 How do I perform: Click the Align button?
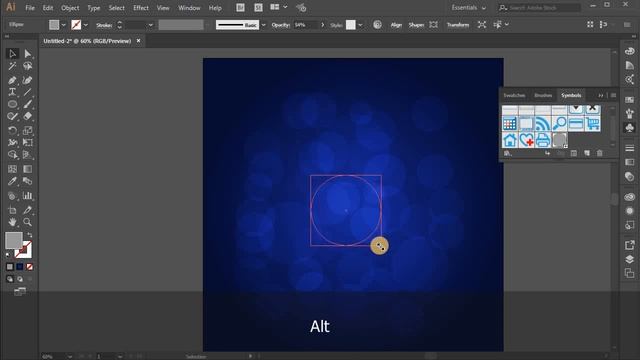pos(396,25)
